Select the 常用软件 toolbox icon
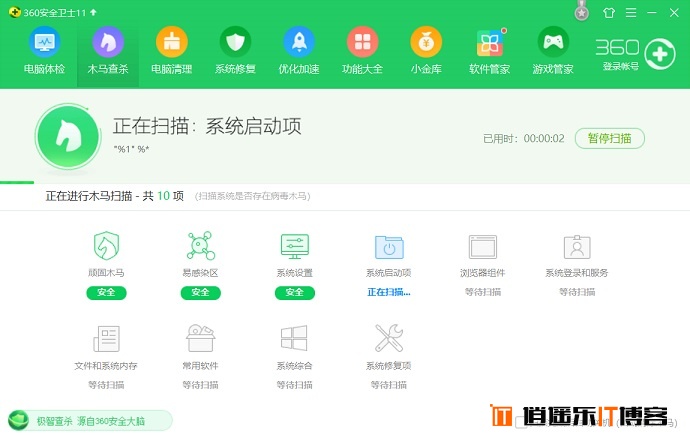Image resolution: width=690 pixels, height=435 pixels. coord(201,338)
